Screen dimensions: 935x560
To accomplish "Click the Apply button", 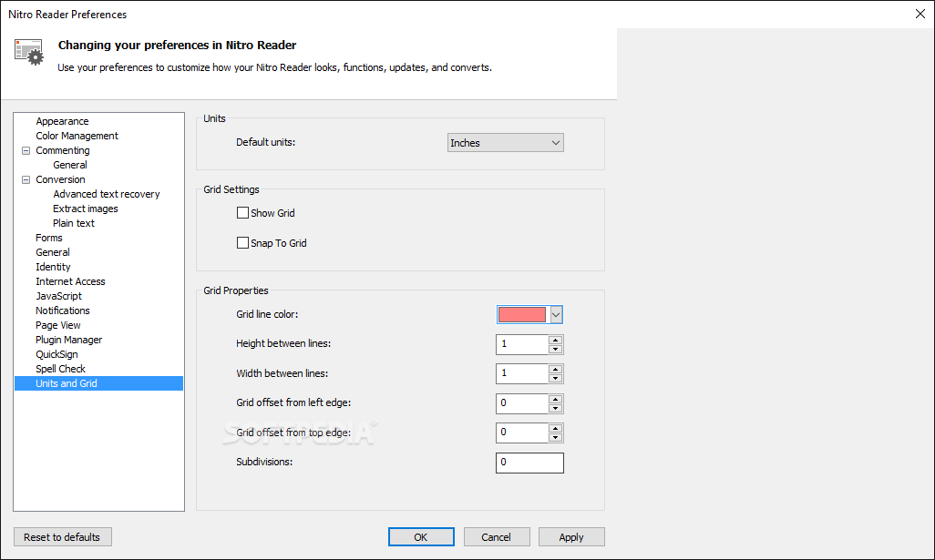I will coord(571,536).
